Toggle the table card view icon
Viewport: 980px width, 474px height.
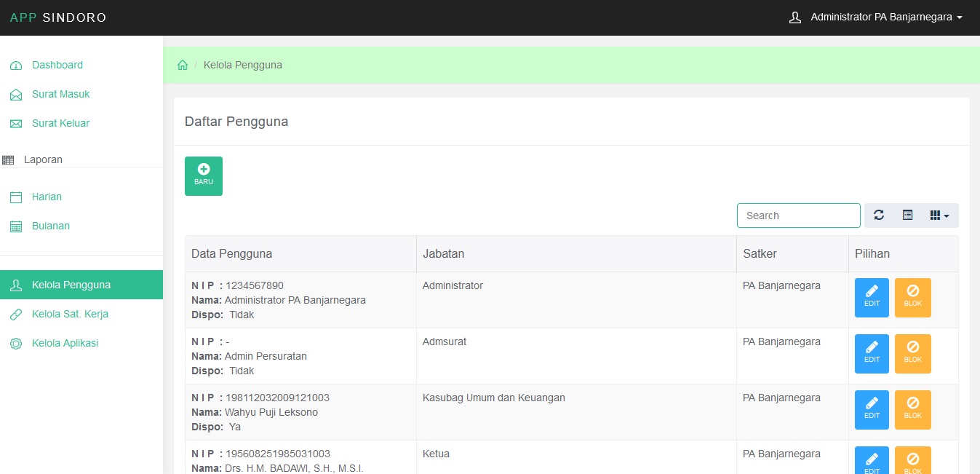pyautogui.click(x=907, y=216)
